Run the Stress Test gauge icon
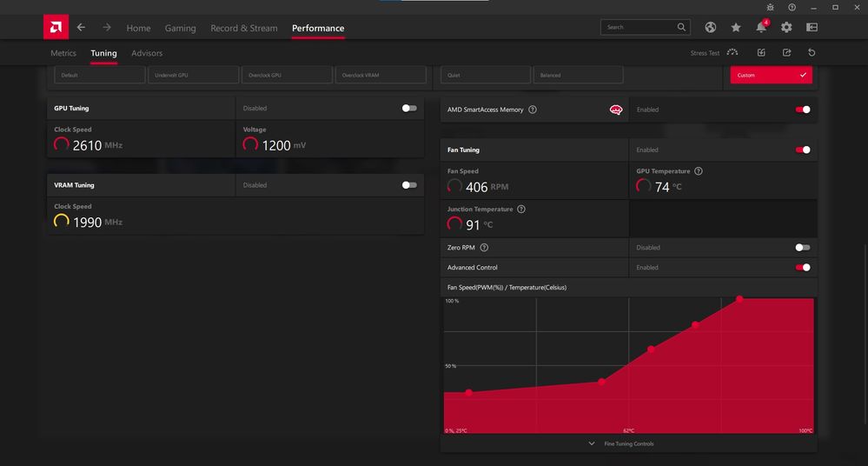 point(732,53)
